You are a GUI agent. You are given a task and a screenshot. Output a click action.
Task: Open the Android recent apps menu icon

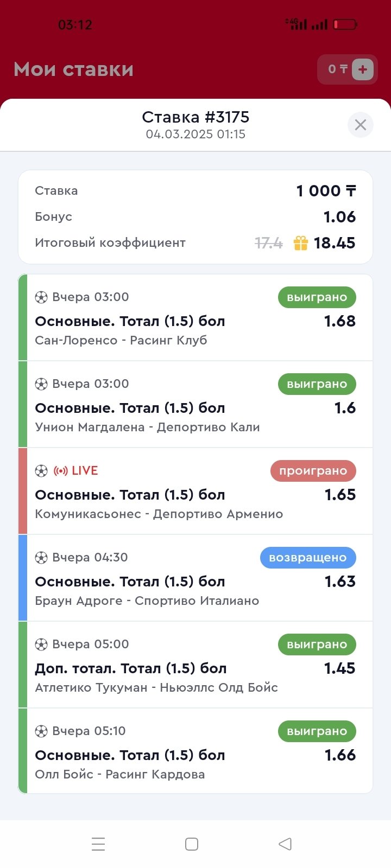pyautogui.click(x=98, y=844)
